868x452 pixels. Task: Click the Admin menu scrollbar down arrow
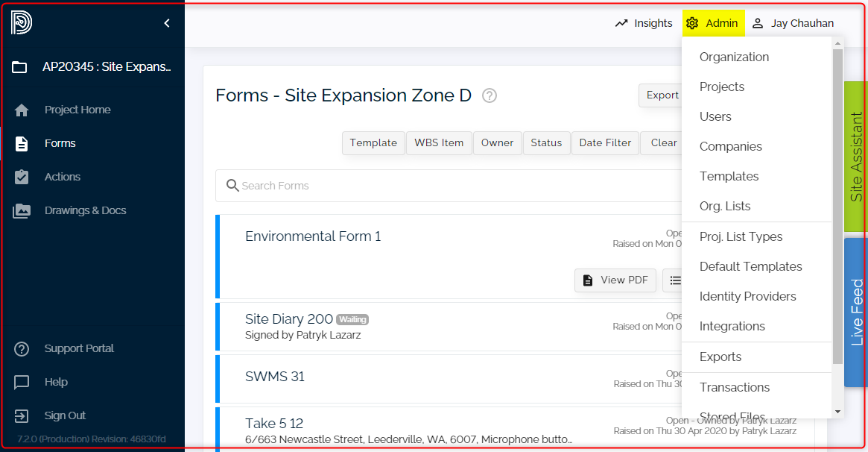click(x=837, y=412)
